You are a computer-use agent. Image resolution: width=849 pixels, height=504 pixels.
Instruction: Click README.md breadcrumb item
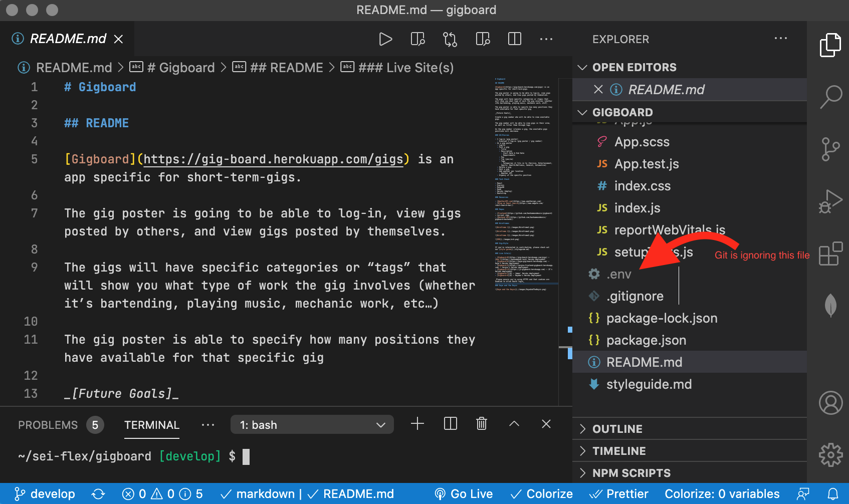(x=65, y=68)
